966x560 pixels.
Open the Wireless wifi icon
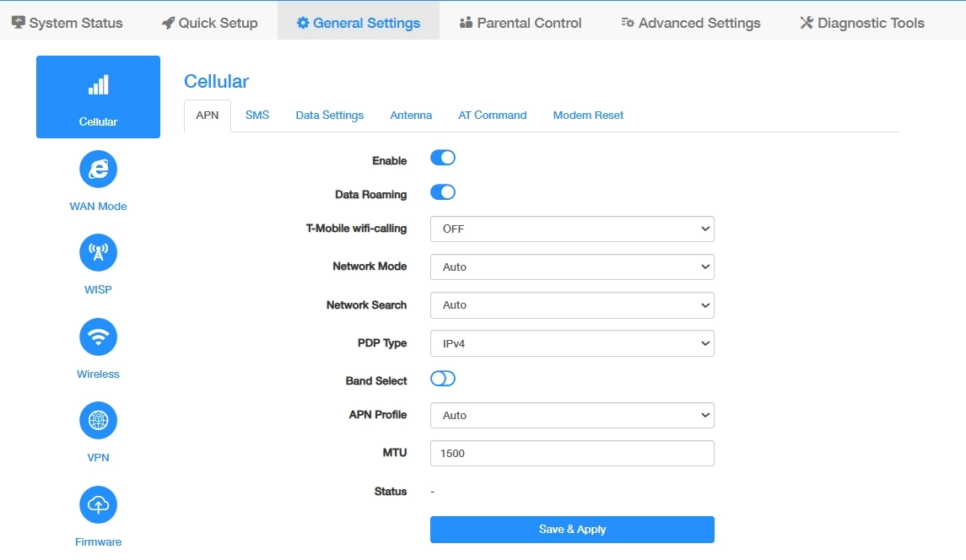tap(98, 337)
